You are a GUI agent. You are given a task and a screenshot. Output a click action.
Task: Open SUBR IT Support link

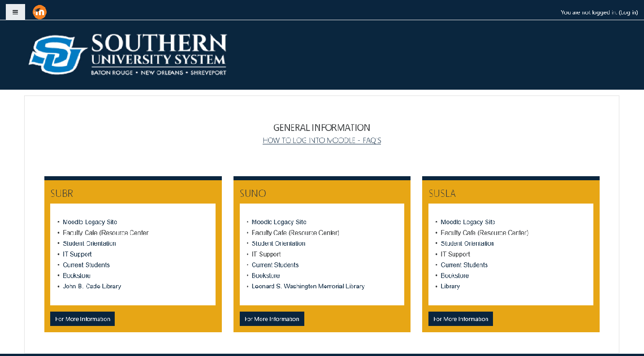(x=77, y=254)
